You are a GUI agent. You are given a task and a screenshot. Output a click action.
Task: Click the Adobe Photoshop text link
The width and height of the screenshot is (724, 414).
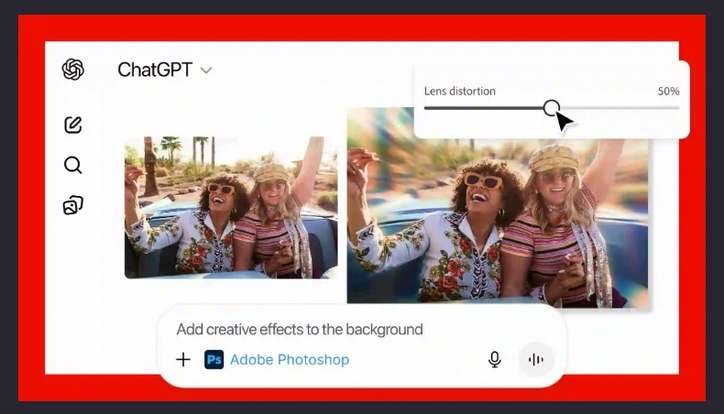pyautogui.click(x=290, y=360)
